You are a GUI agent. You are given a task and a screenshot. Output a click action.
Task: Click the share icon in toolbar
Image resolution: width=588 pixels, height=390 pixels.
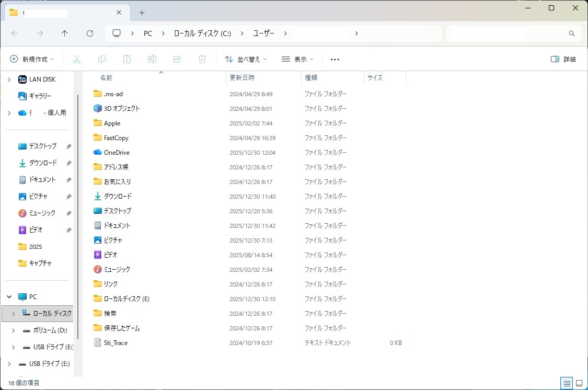point(177,59)
